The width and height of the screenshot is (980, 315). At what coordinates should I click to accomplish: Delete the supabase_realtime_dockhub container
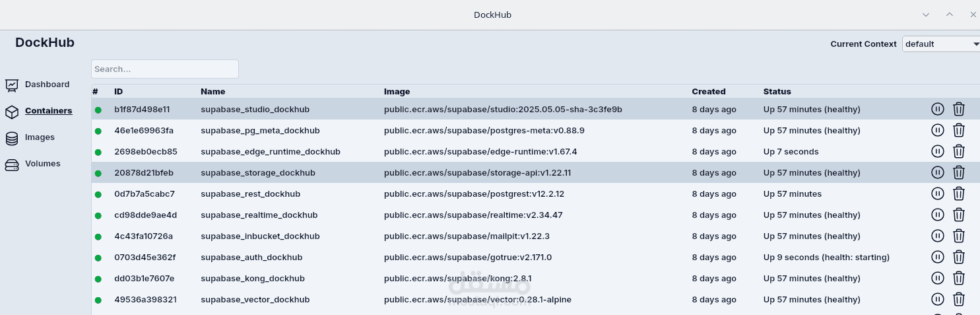pos(959,215)
